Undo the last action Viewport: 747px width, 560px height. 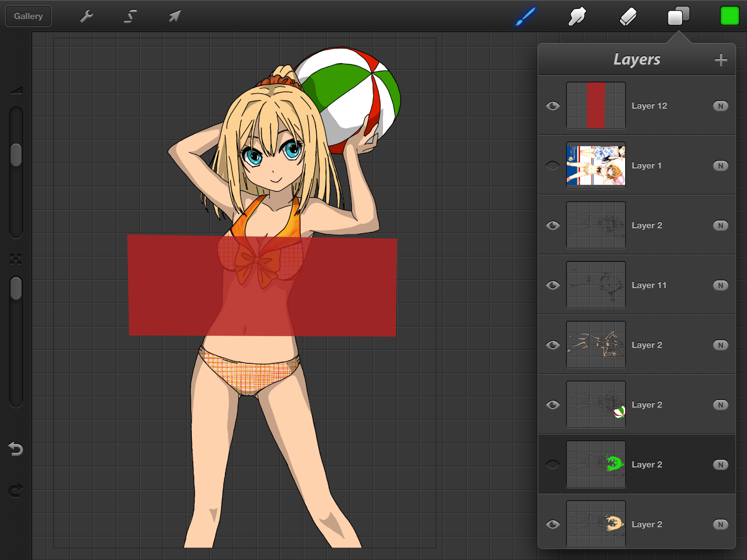point(16,448)
